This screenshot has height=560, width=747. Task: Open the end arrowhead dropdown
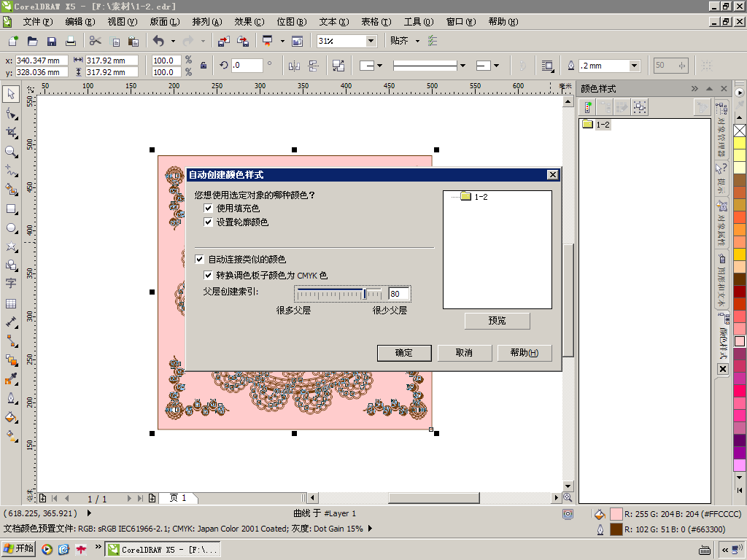point(496,66)
